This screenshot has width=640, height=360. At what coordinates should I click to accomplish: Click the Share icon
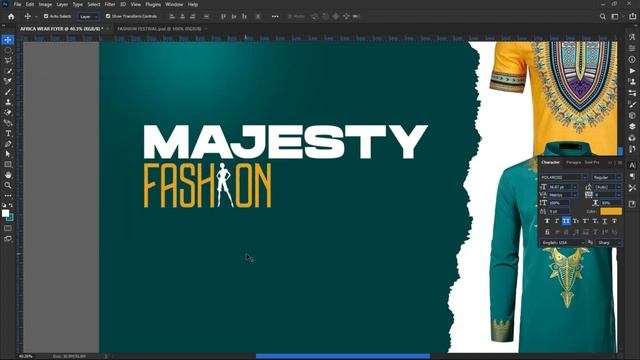[632, 16]
